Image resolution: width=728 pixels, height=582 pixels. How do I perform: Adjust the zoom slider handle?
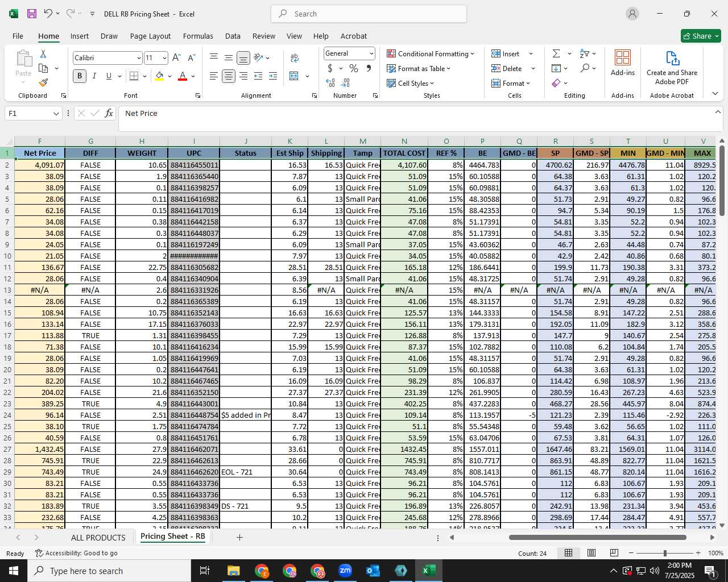pos(665,553)
